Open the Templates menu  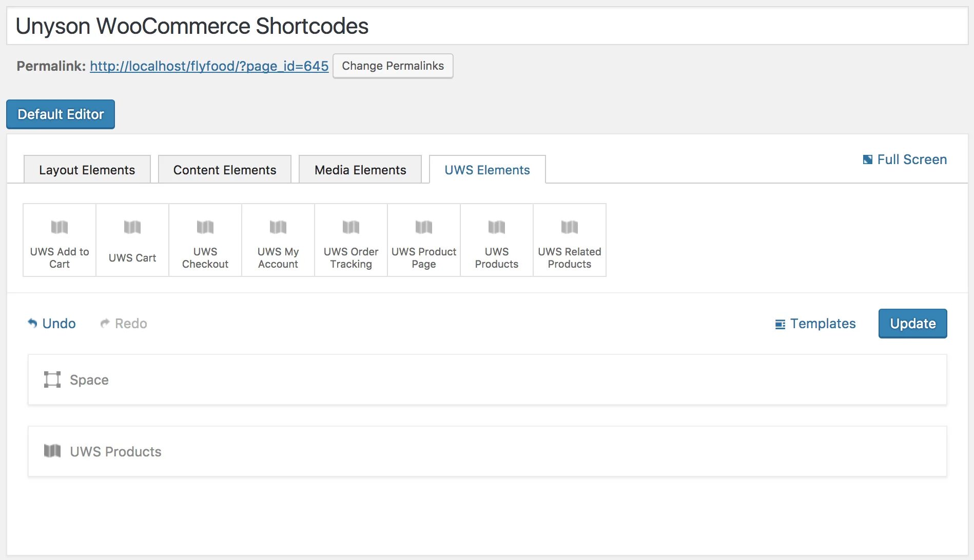[x=823, y=324]
